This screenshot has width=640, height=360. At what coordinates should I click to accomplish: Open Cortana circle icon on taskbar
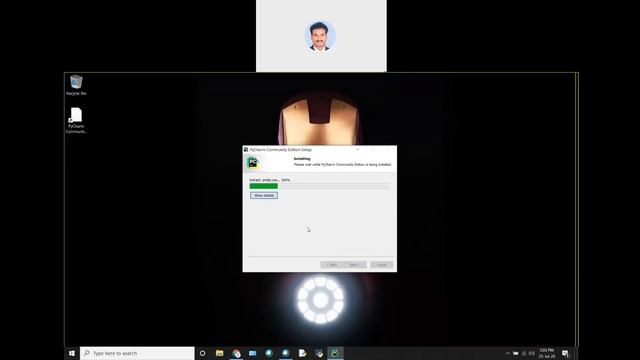point(202,353)
